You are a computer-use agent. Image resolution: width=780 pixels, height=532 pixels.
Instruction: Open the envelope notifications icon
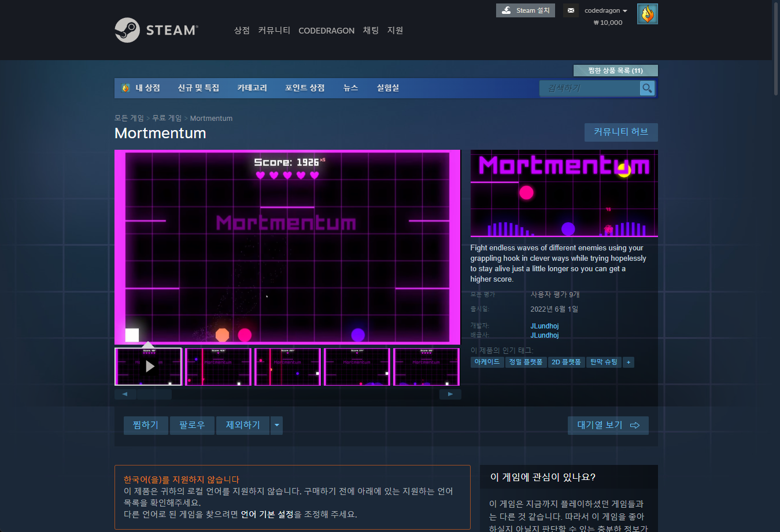pyautogui.click(x=571, y=10)
